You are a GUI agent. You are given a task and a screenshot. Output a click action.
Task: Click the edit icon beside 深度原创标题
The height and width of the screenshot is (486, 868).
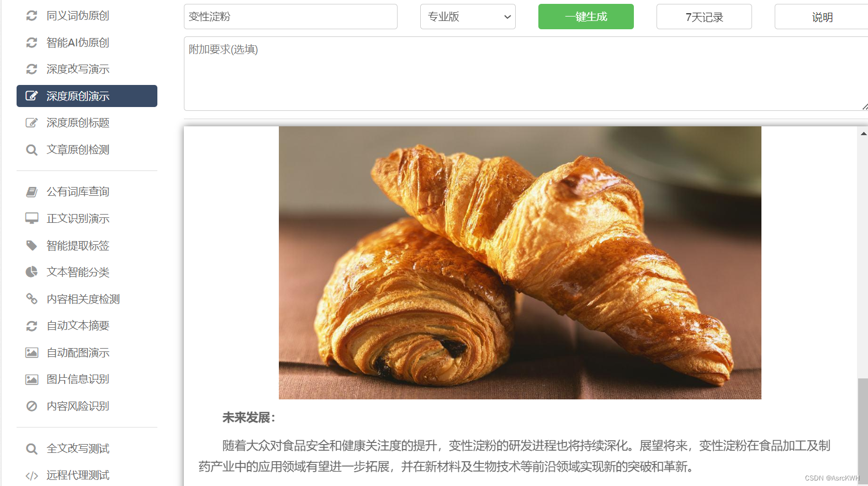tap(32, 122)
